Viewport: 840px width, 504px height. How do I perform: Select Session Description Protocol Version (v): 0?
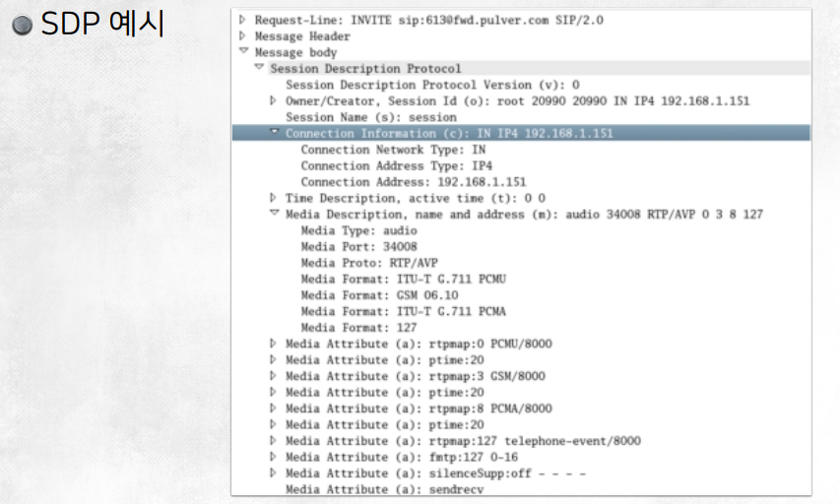[432, 85]
